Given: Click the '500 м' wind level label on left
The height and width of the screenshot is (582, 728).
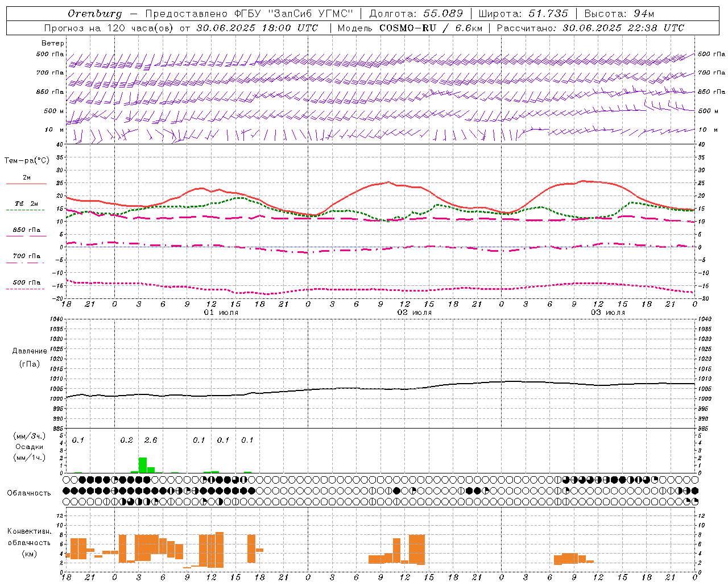Looking at the screenshot, I should 53,111.
